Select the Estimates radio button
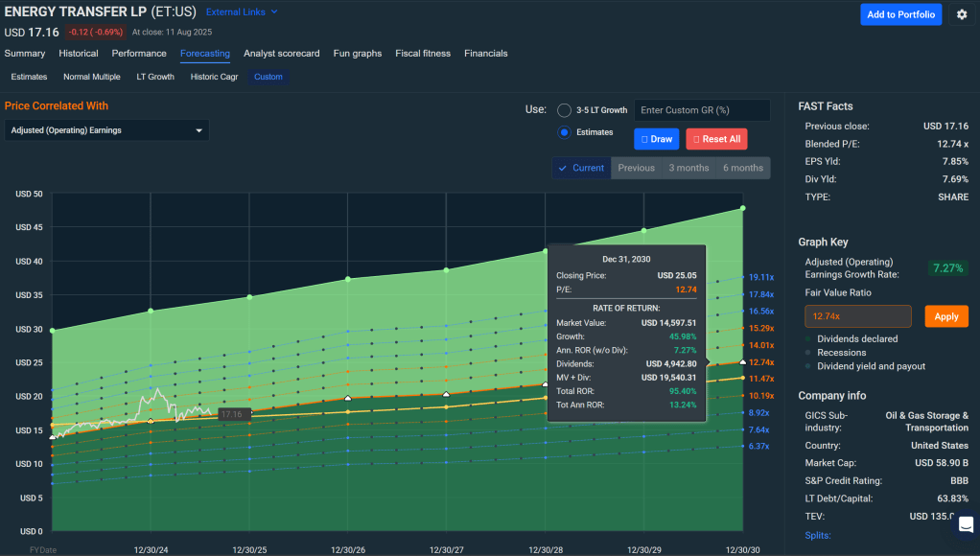 point(564,132)
